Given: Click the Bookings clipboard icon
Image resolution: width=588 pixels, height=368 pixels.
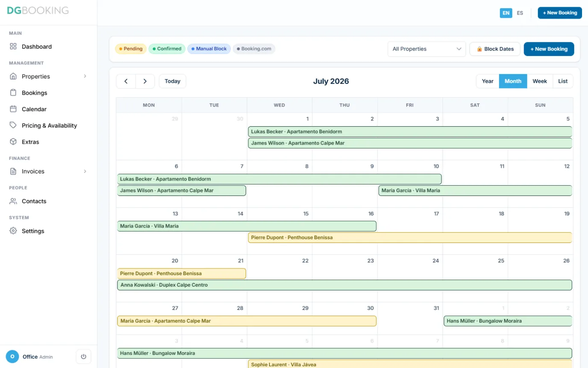Looking at the screenshot, I should 13,93.
